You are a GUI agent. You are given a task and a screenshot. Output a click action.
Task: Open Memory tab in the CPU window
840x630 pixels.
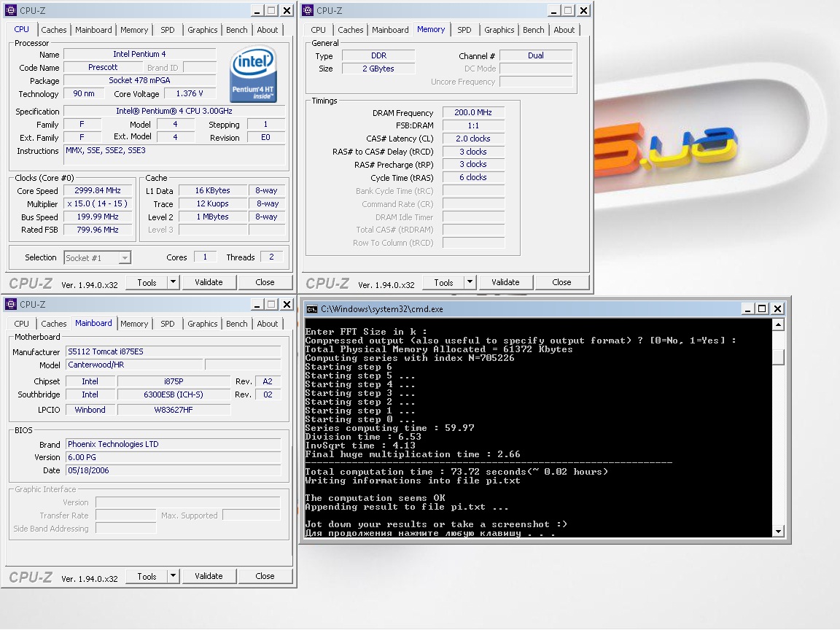[134, 30]
